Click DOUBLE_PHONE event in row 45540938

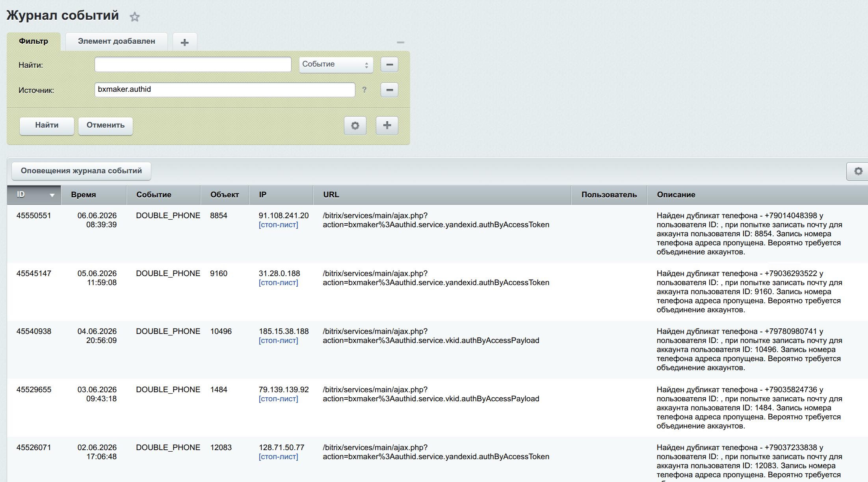pos(168,332)
